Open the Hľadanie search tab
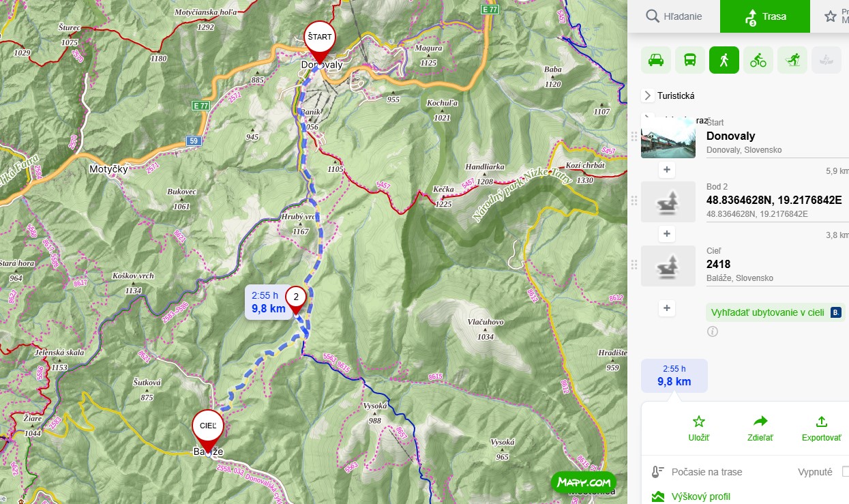The width and height of the screenshot is (849, 504). (674, 16)
